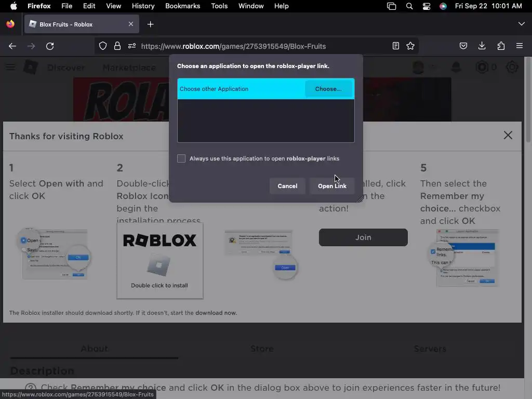Open Roblox sidebar hamburger menu

(10, 67)
